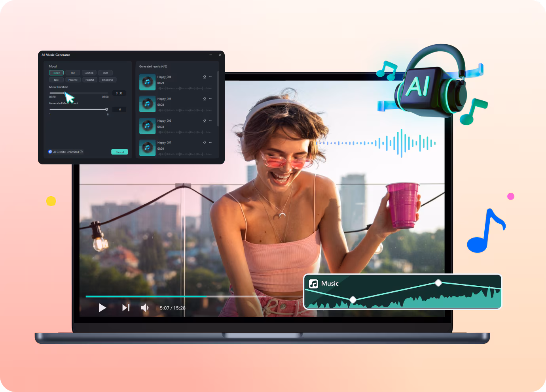Viewport: 546px width, 392px height.
Task: Click the Happy_006 waveform preview
Action: coord(185,132)
